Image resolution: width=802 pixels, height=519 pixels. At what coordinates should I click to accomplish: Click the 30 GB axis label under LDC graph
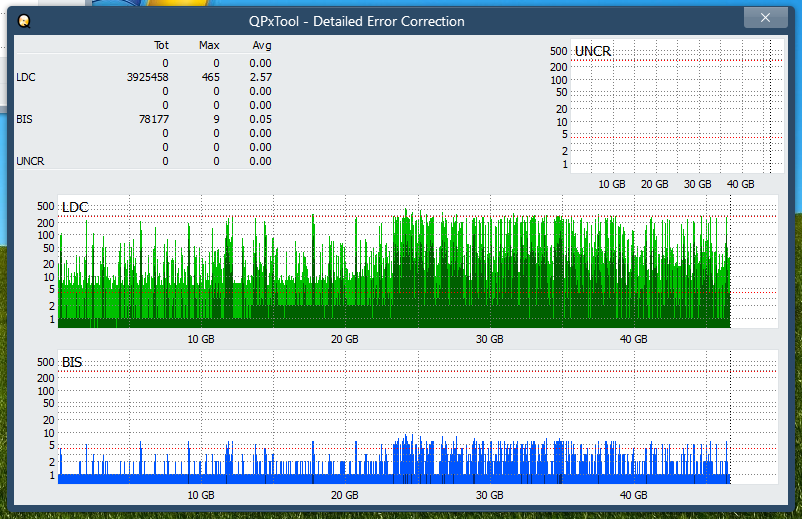click(489, 339)
